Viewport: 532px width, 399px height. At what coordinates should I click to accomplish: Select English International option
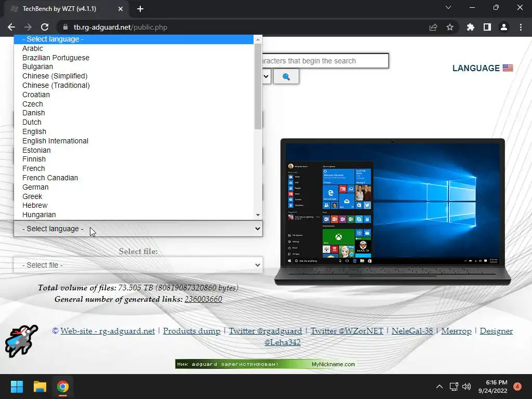(x=134, y=141)
